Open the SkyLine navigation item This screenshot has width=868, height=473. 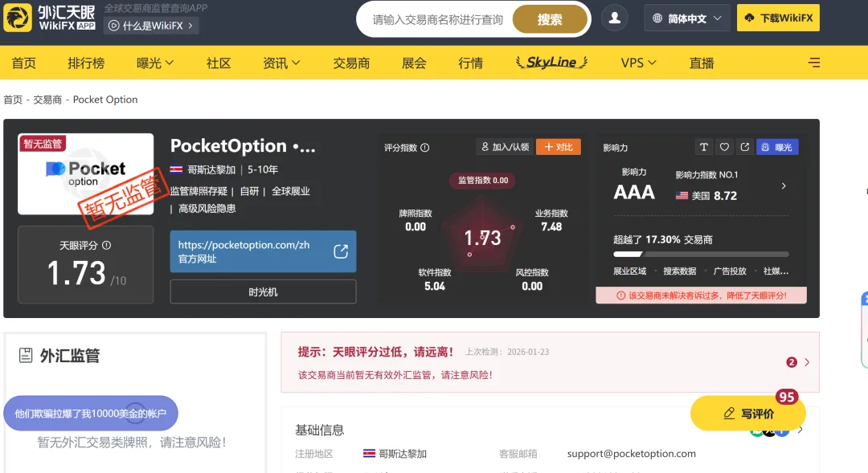point(551,63)
